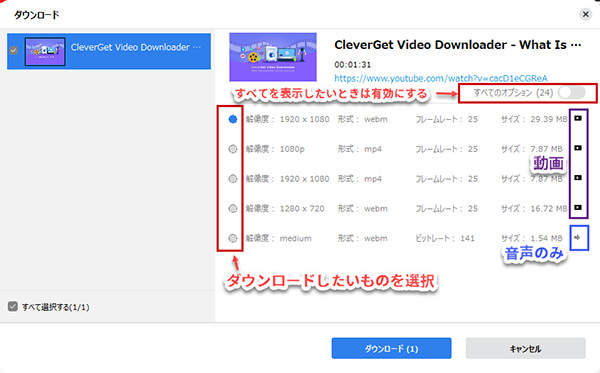Open the YouTube watch URL link
The height and width of the screenshot is (373, 600).
[440, 78]
